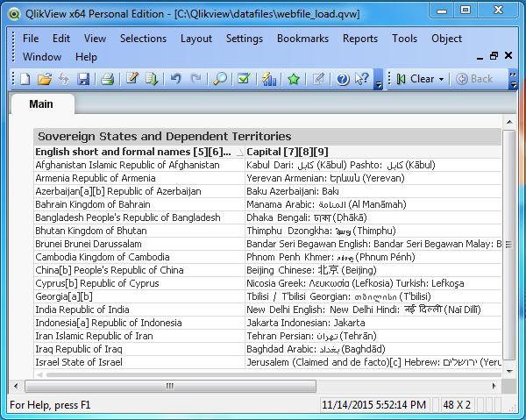Open Current Selections checkmark icon
The image size is (526, 420).
[244, 79]
